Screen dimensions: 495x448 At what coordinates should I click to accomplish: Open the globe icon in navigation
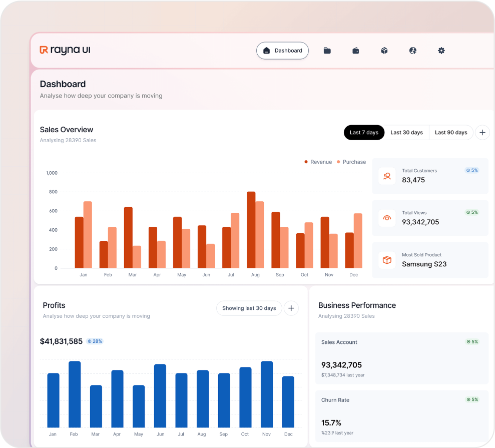click(x=413, y=51)
